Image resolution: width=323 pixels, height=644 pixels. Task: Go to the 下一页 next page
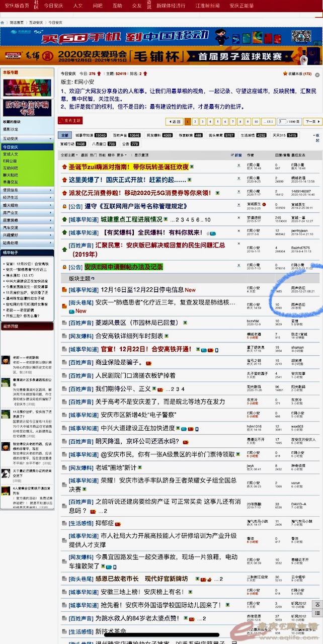coord(312,121)
